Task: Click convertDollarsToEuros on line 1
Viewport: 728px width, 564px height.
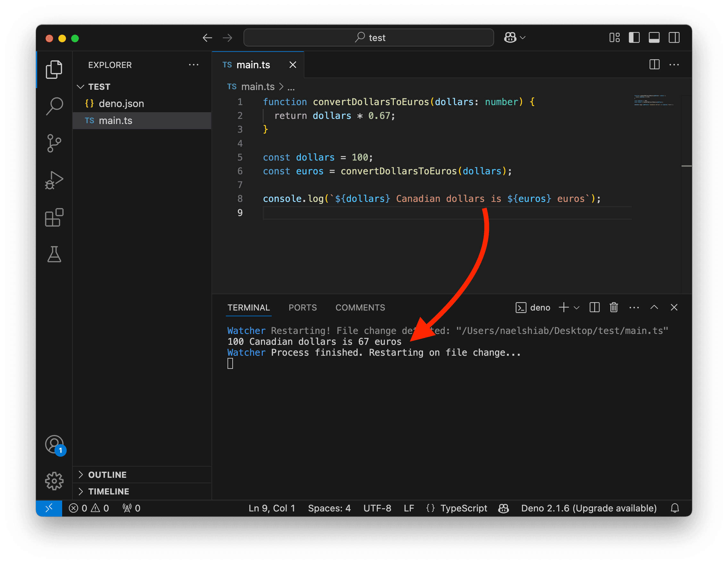Action: coord(371,102)
